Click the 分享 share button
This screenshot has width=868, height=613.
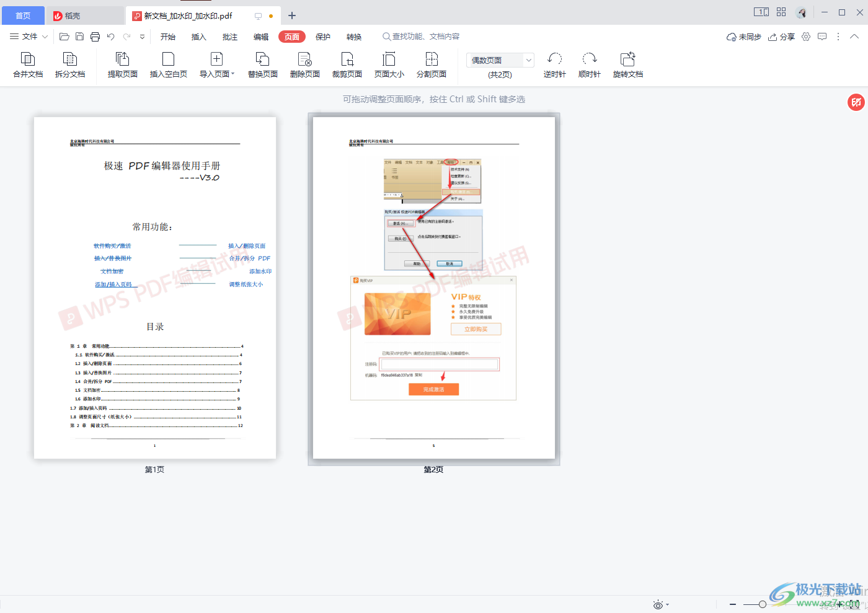click(x=782, y=37)
